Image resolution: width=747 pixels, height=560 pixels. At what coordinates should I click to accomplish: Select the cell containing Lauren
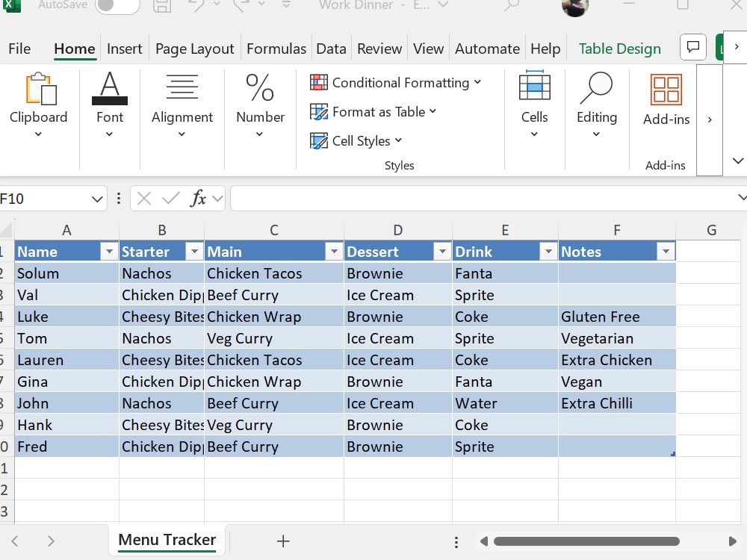tap(66, 360)
